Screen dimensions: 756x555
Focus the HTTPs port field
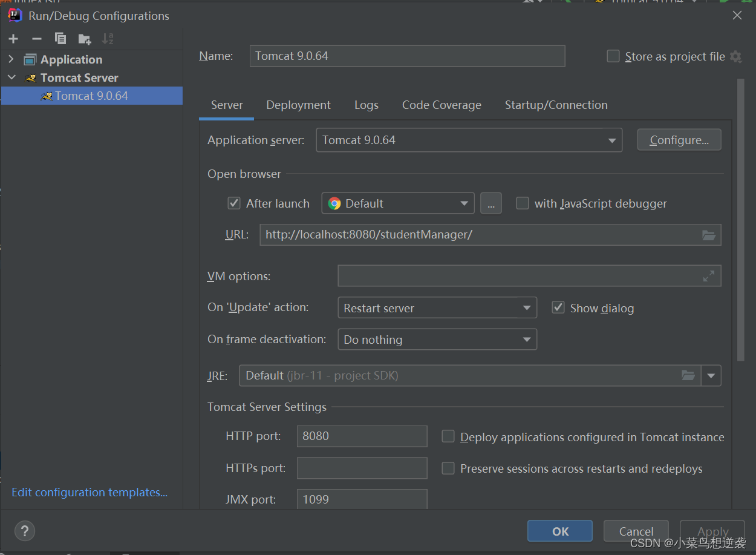(x=362, y=468)
